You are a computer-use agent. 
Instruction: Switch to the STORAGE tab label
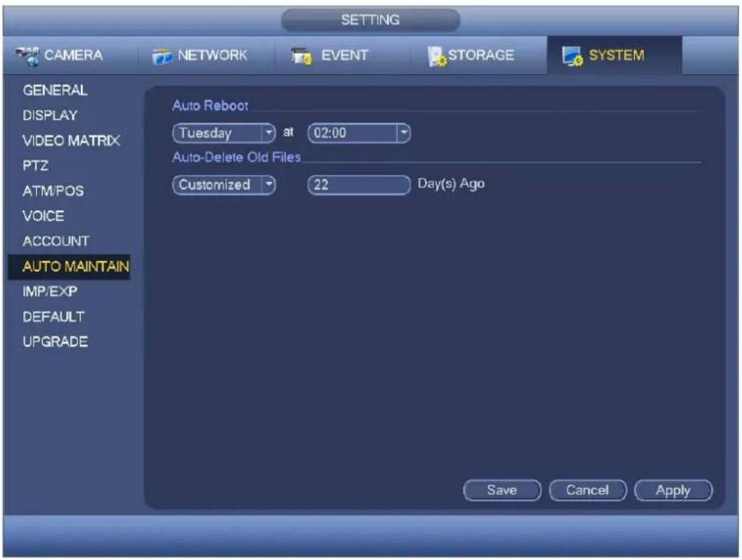[x=481, y=55]
